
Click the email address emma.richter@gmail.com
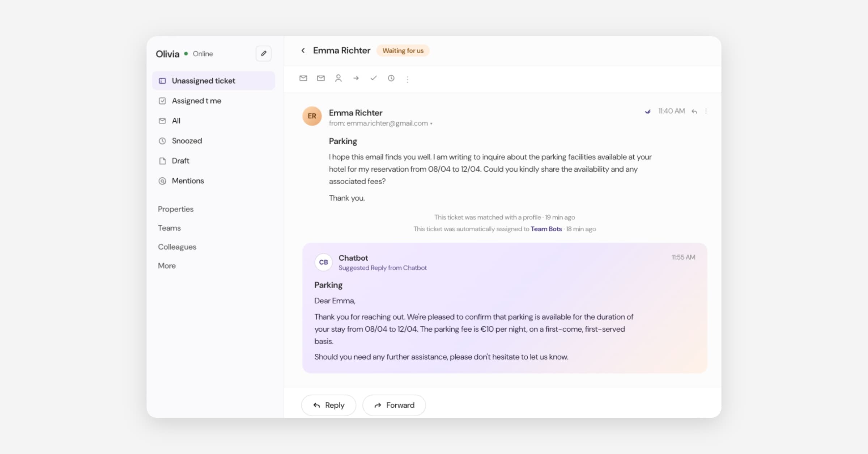tap(387, 123)
